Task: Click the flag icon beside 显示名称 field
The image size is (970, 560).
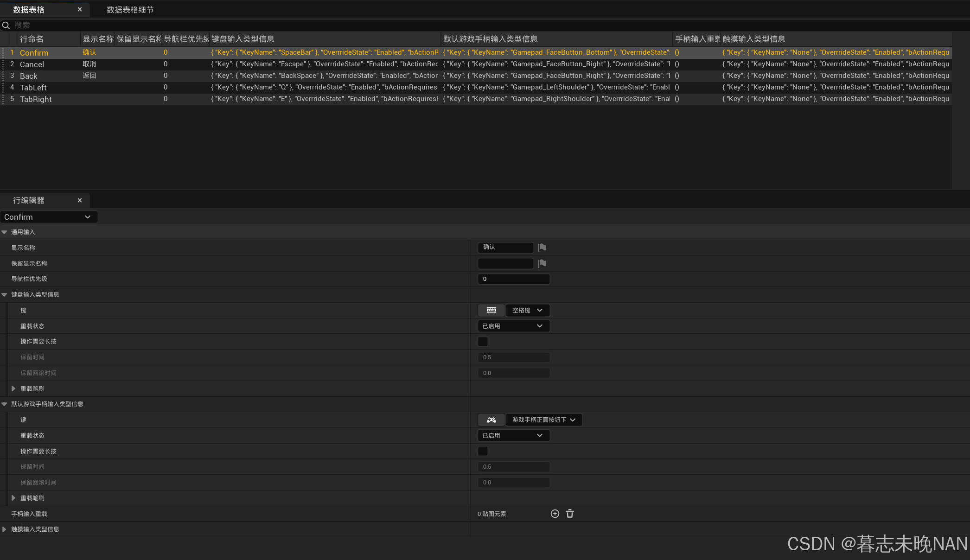Action: [x=542, y=248]
